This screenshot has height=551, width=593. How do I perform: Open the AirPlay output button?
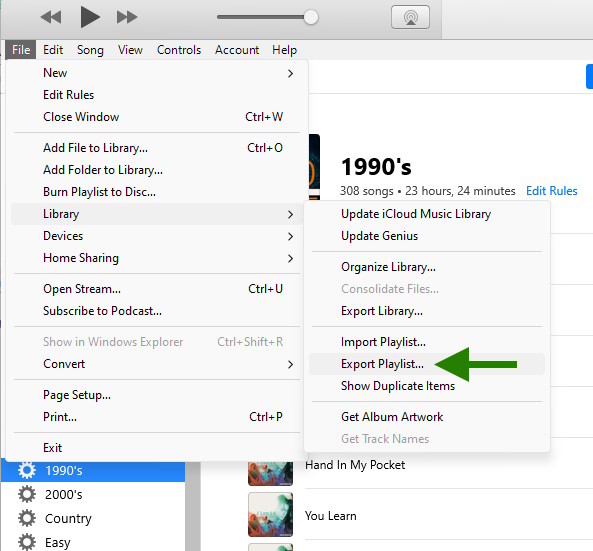click(x=410, y=17)
